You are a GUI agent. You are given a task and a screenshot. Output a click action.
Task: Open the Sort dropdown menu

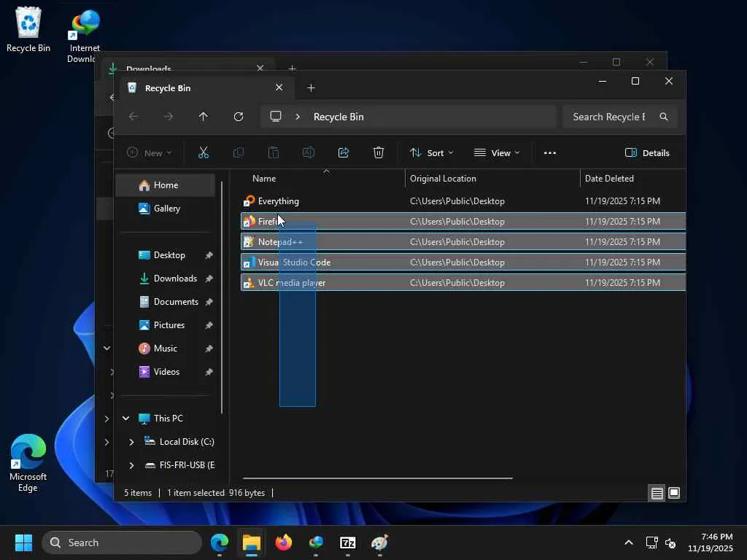tap(431, 152)
